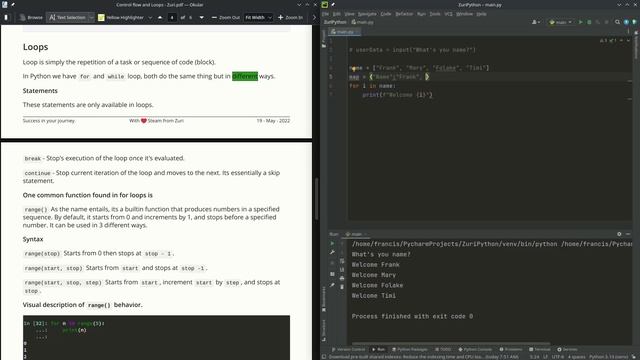
Task: Open the 'main' run configuration dropdown
Action: [x=561, y=22]
